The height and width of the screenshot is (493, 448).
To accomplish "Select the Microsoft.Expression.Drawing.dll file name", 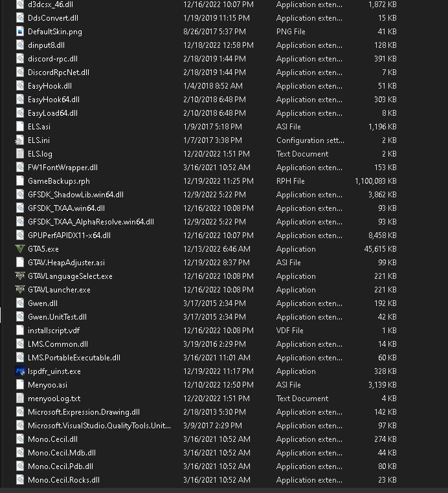I will pyautogui.click(x=84, y=412).
